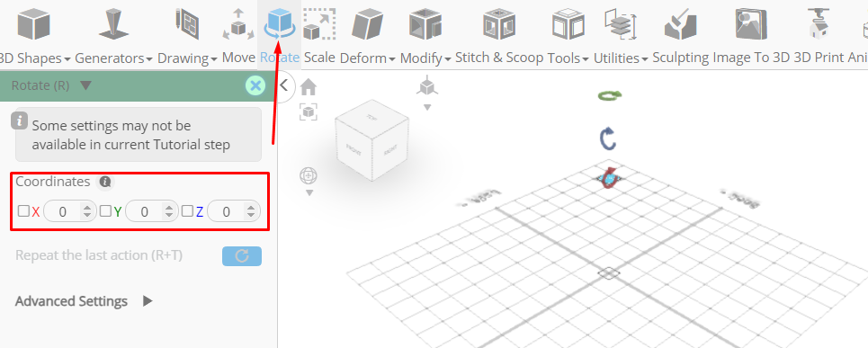This screenshot has height=348, width=868.
Task: Click the fit-to-view icon below home
Action: click(309, 112)
